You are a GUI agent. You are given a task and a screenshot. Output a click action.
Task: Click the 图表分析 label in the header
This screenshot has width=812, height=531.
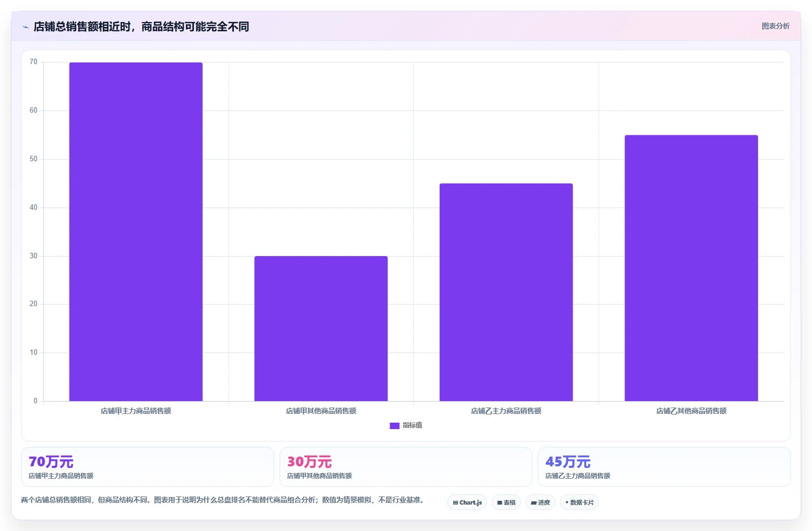pyautogui.click(x=775, y=26)
